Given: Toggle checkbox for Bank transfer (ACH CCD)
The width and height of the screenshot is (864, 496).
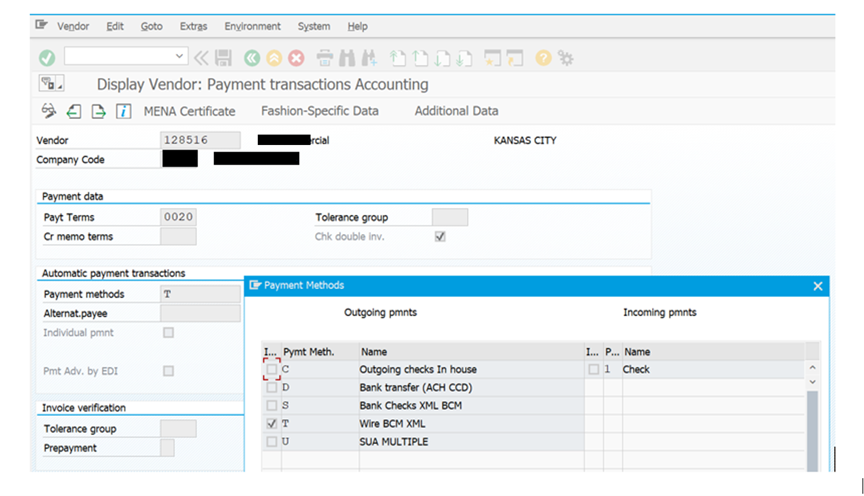Looking at the screenshot, I should (272, 388).
